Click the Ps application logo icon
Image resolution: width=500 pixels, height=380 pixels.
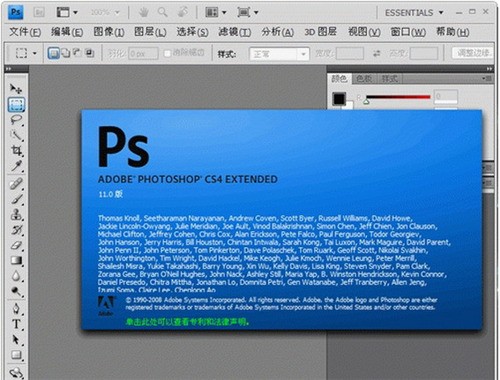click(x=15, y=12)
